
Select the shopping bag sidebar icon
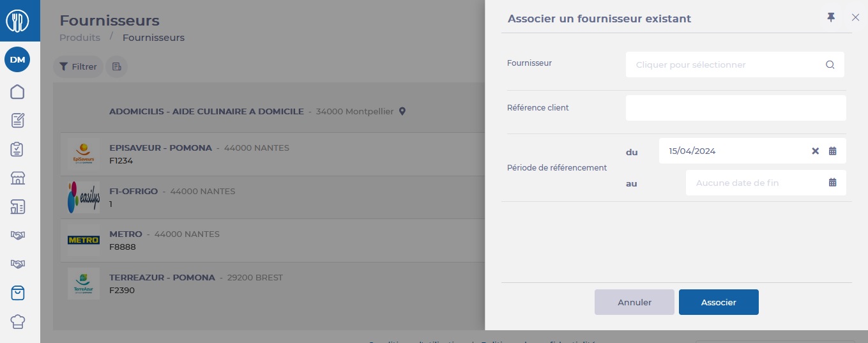18,293
